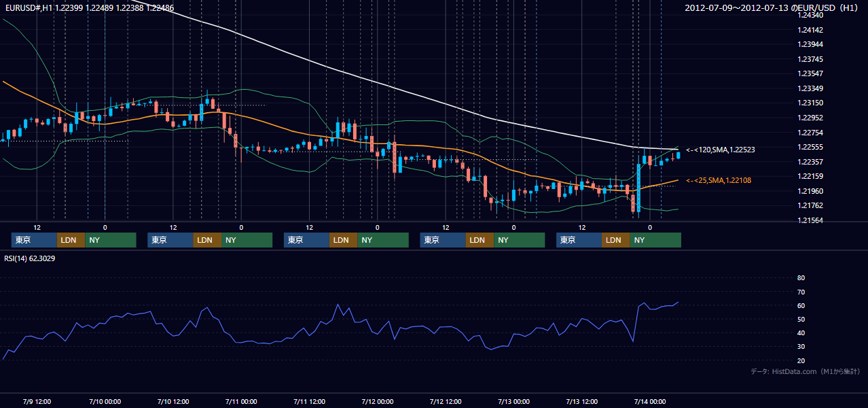Click RSI axis level 40
This screenshot has height=408, width=868.
tap(801, 333)
